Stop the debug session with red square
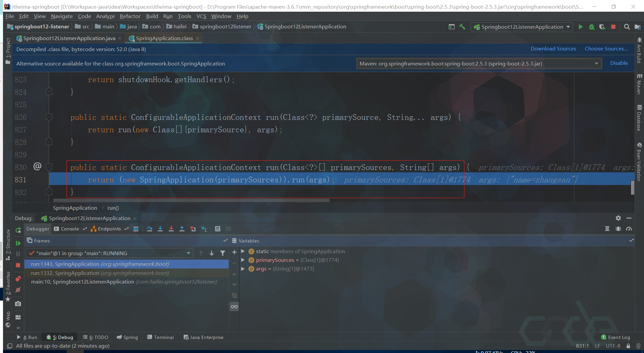Screen dimensions: 644x353 (18, 265)
